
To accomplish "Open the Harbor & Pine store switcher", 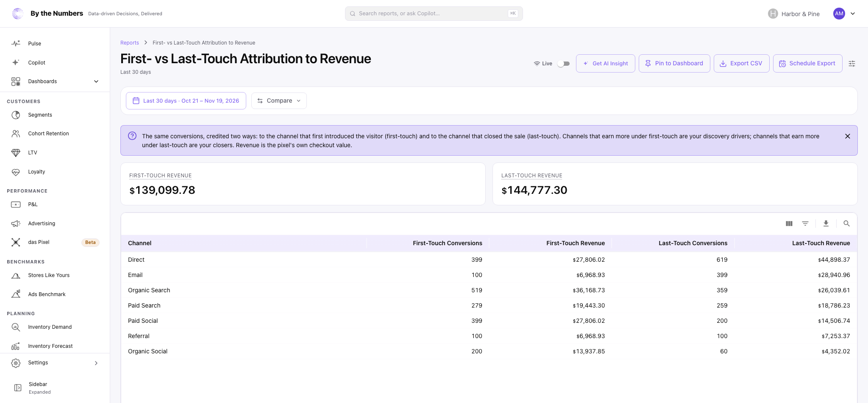I will click(794, 14).
